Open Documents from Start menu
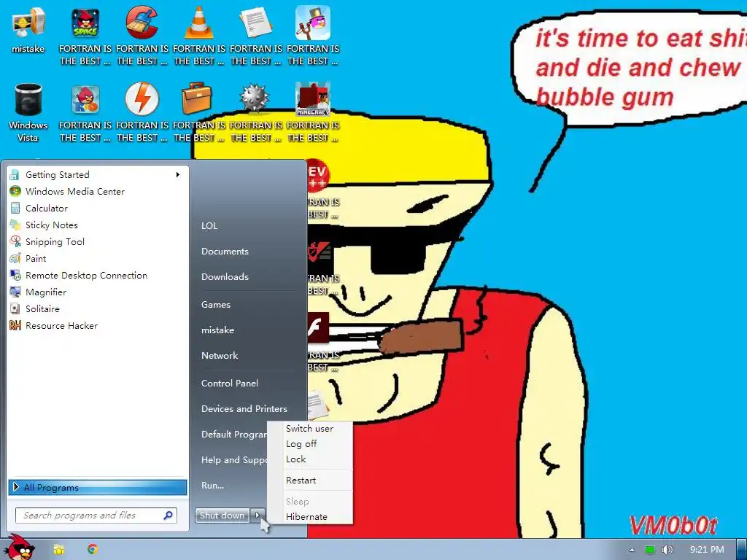The image size is (747, 560). pos(225,251)
